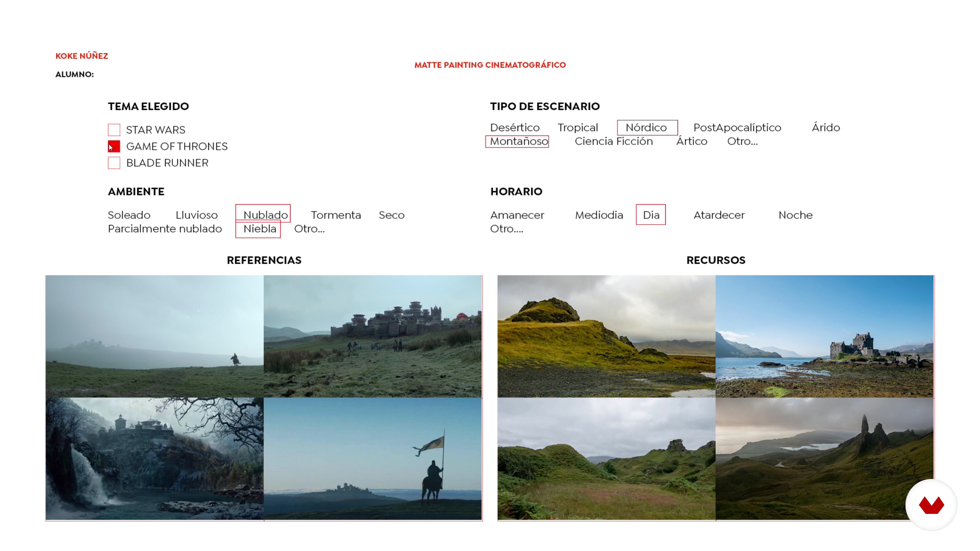
Task: Click the TEMA ELEGIDO heading
Action: coord(148,106)
